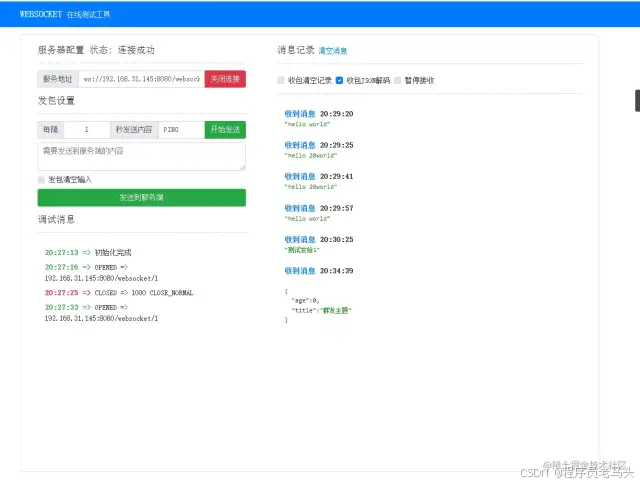The height and width of the screenshot is (484, 640).
Task: Click the 清空消息 link
Action: [333, 50]
